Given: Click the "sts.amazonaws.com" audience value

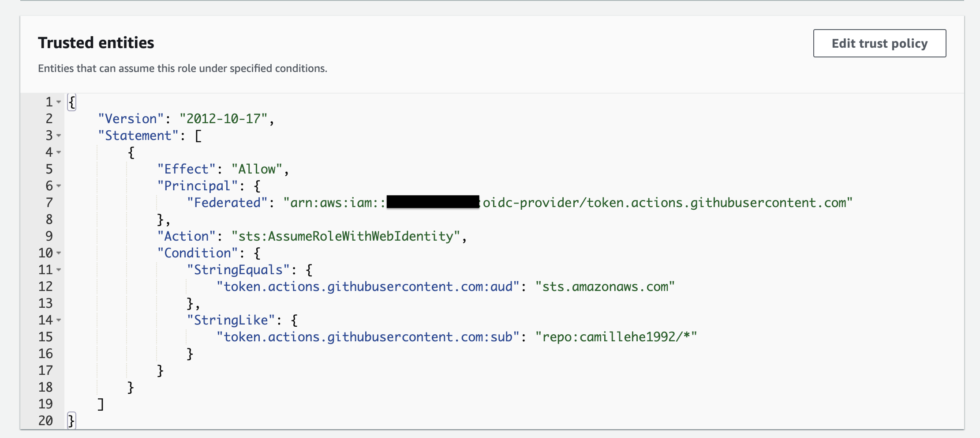Looking at the screenshot, I should (x=605, y=287).
